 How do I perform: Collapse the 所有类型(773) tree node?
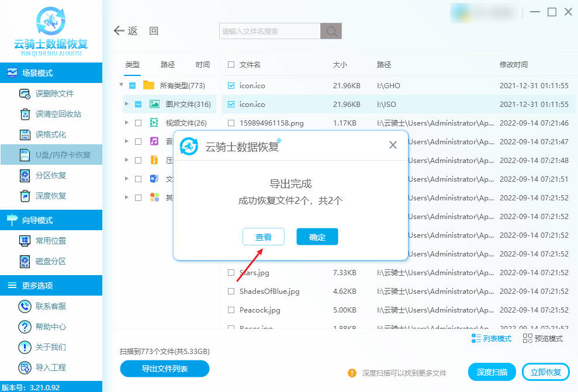(122, 85)
